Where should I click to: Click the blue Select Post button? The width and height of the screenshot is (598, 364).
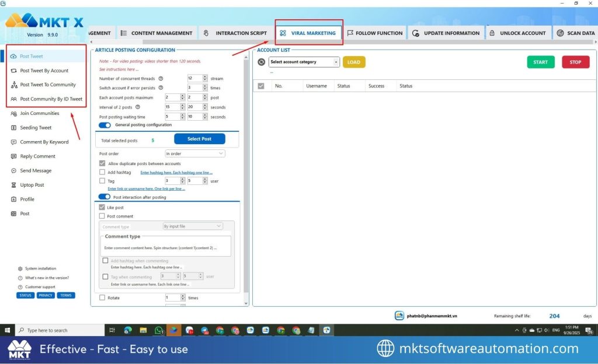click(x=199, y=139)
